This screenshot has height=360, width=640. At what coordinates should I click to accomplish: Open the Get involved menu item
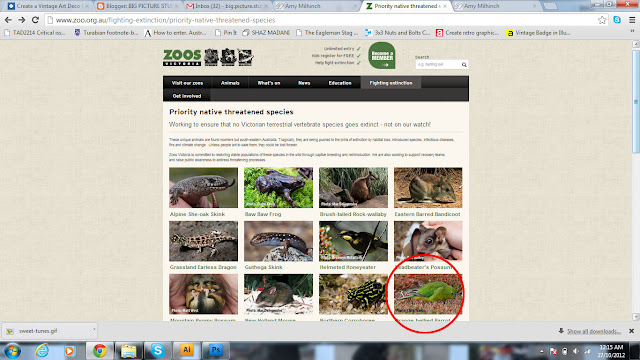[187, 96]
